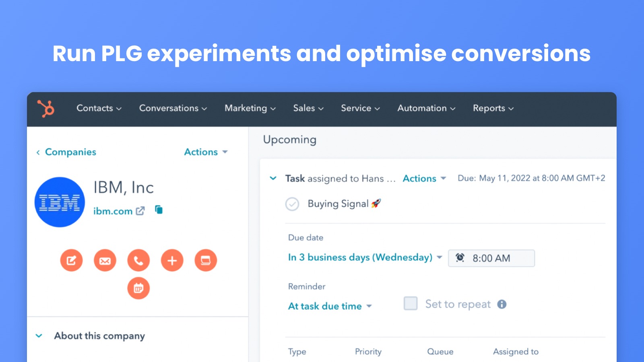The height and width of the screenshot is (362, 644).
Task: Open the Reports menu
Action: pos(493,108)
